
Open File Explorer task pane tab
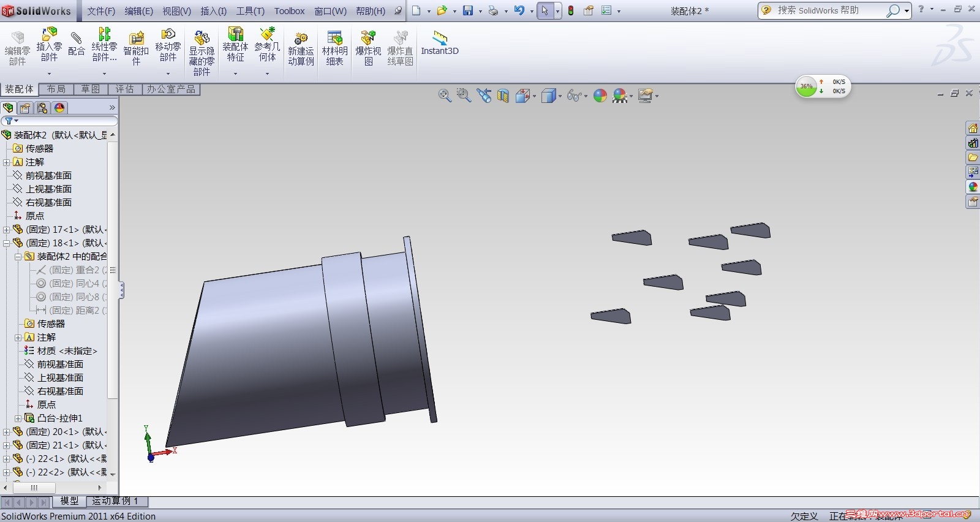(x=973, y=157)
